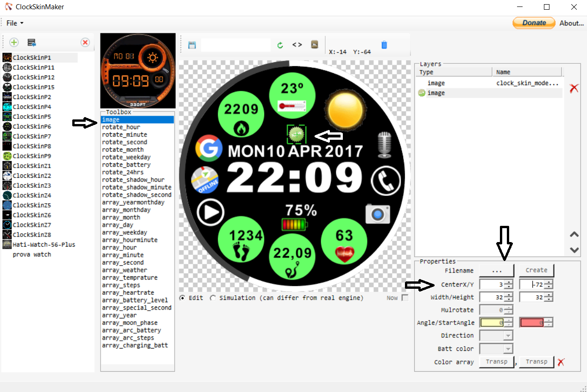This screenshot has width=587, height=392.
Task: Move the layer up with the chevron arrow
Action: [x=574, y=235]
